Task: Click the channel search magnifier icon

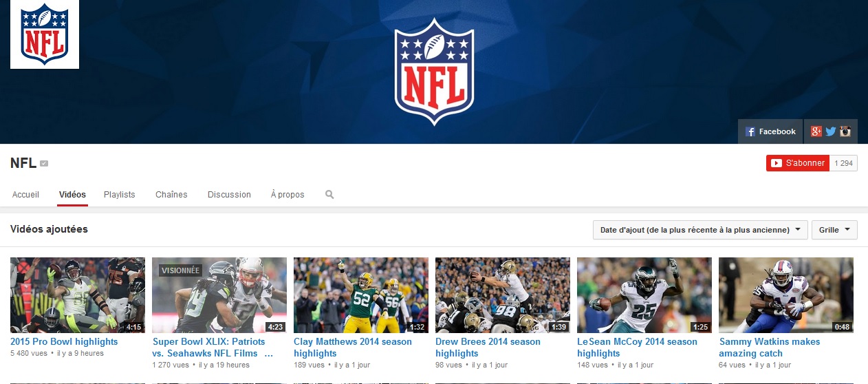Action: click(329, 195)
